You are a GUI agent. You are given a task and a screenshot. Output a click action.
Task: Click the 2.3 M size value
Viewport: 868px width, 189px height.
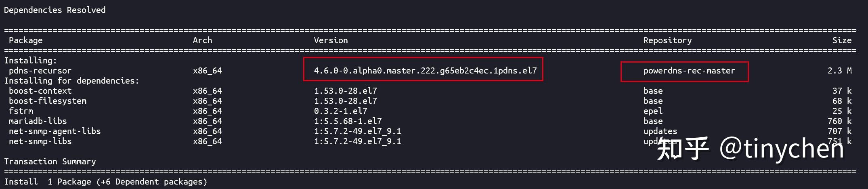click(839, 71)
